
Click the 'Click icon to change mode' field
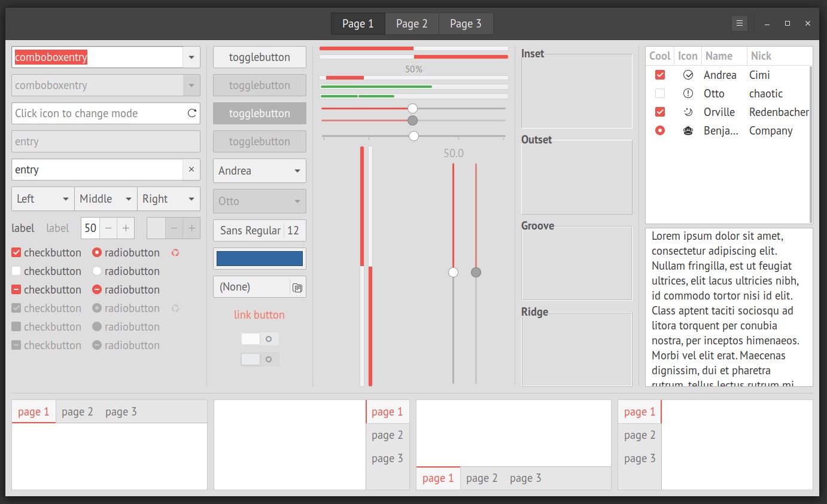[x=106, y=114]
